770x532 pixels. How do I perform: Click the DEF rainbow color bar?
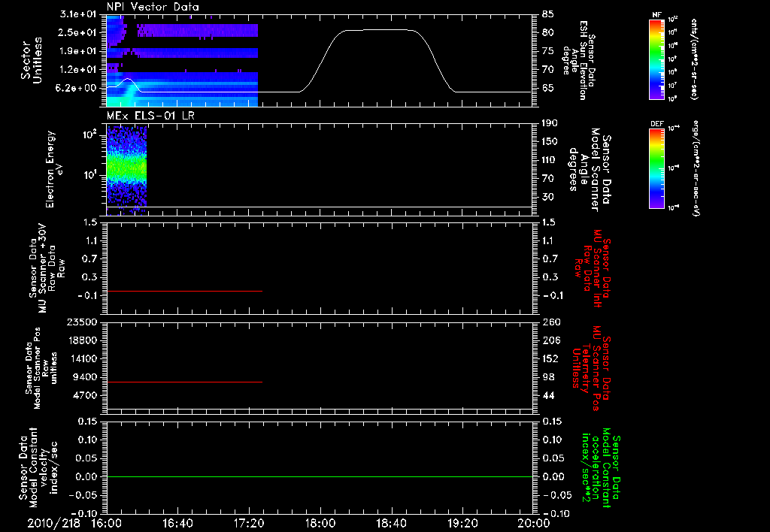657,168
